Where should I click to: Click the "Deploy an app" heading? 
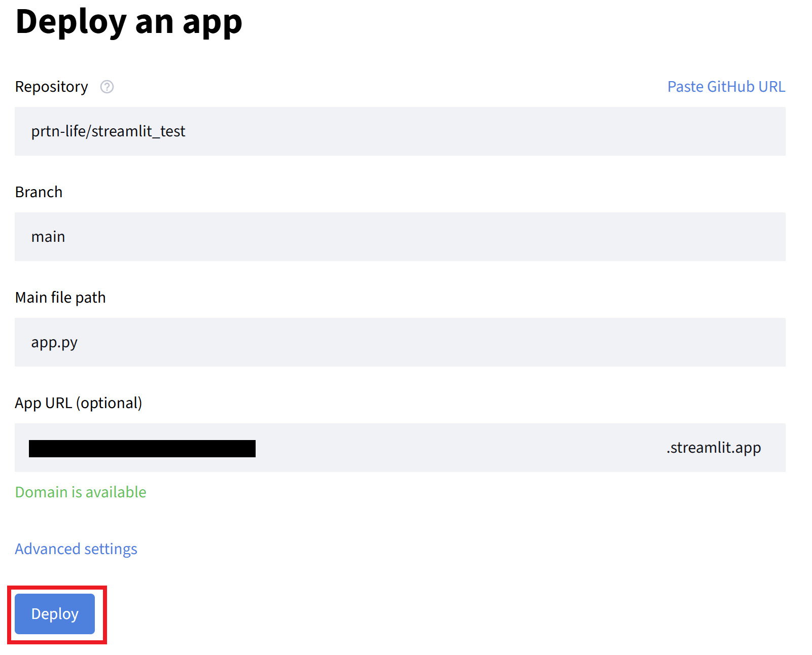pos(129,22)
